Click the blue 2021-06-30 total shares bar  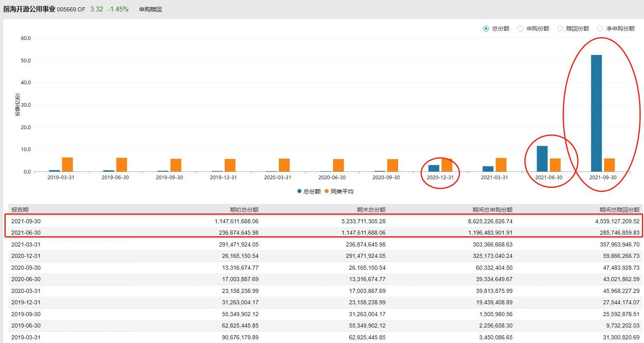[x=542, y=159]
